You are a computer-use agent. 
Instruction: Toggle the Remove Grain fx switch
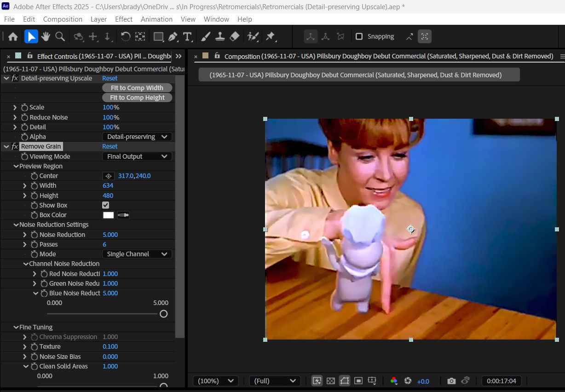pyautogui.click(x=15, y=146)
